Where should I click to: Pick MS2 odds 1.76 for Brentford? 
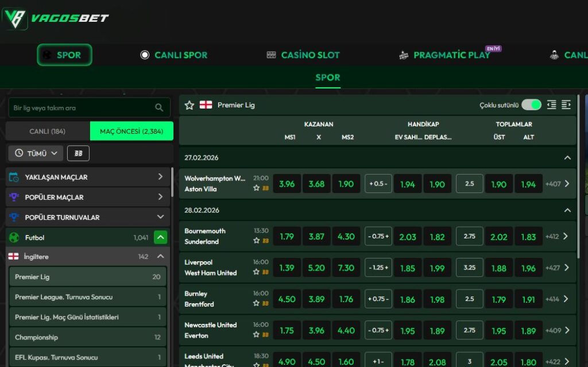tap(346, 299)
